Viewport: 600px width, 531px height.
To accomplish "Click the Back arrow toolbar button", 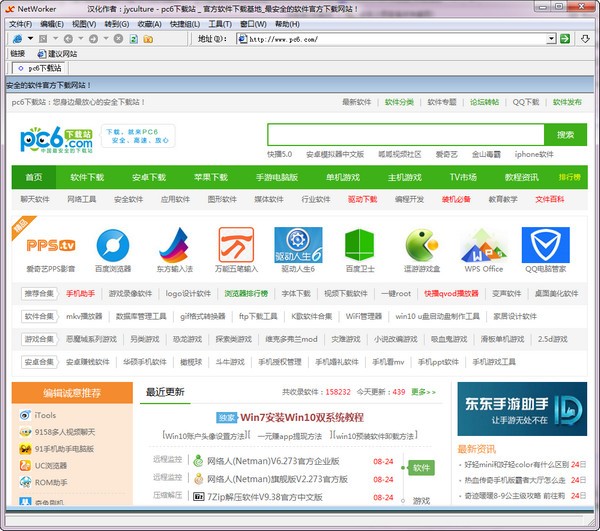I will pos(68,39).
